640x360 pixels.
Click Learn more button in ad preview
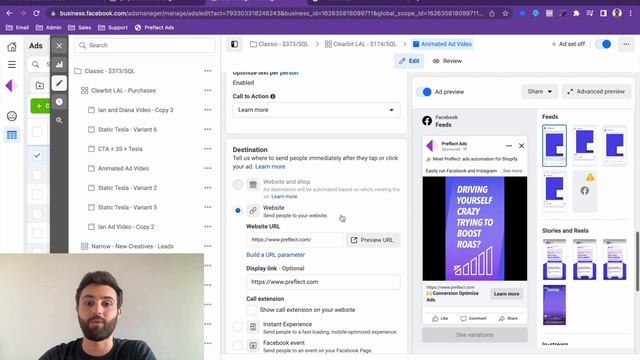[x=506, y=294]
